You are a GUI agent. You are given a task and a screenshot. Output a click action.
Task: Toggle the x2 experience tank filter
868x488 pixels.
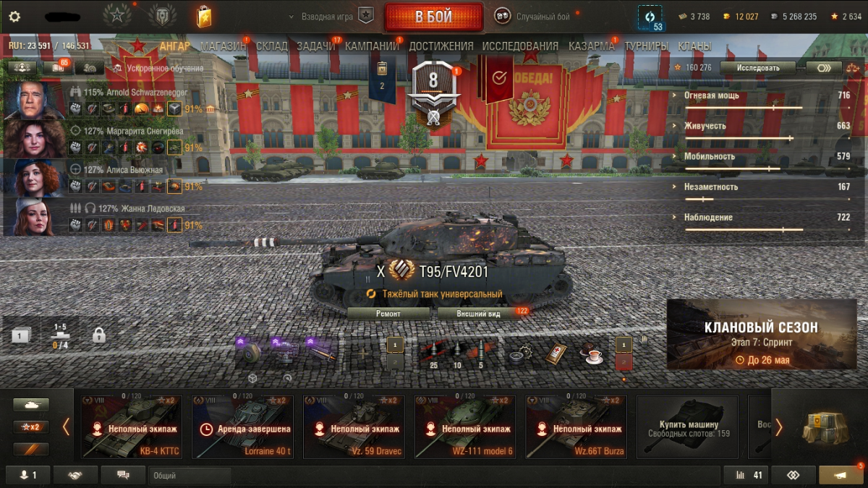[31, 427]
